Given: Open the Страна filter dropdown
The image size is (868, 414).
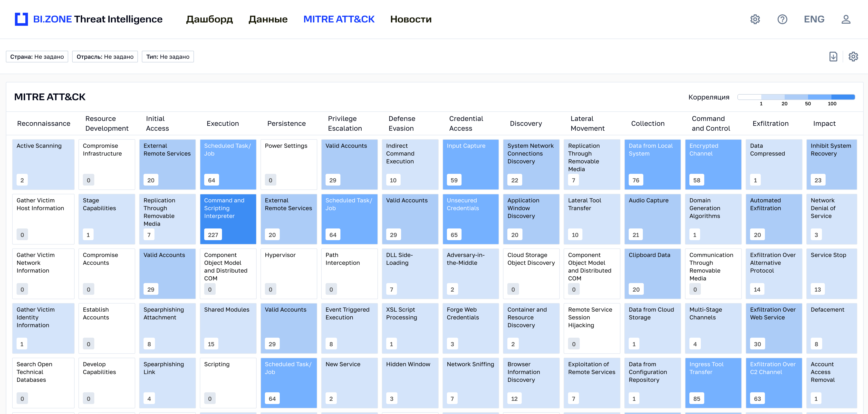Looking at the screenshot, I should [37, 57].
